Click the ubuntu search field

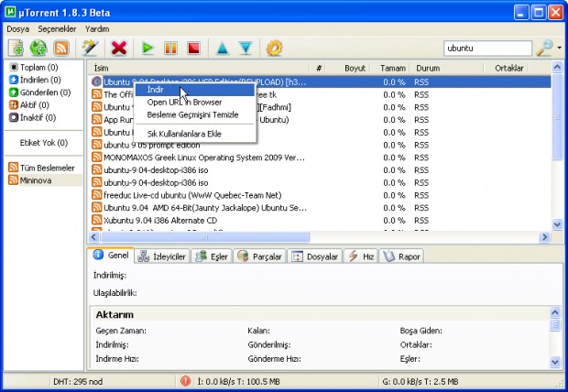[x=487, y=49]
